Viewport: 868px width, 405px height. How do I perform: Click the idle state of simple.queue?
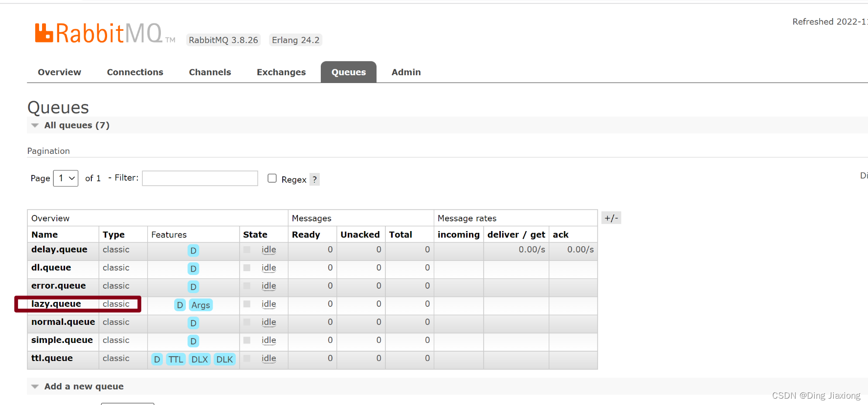[268, 340]
